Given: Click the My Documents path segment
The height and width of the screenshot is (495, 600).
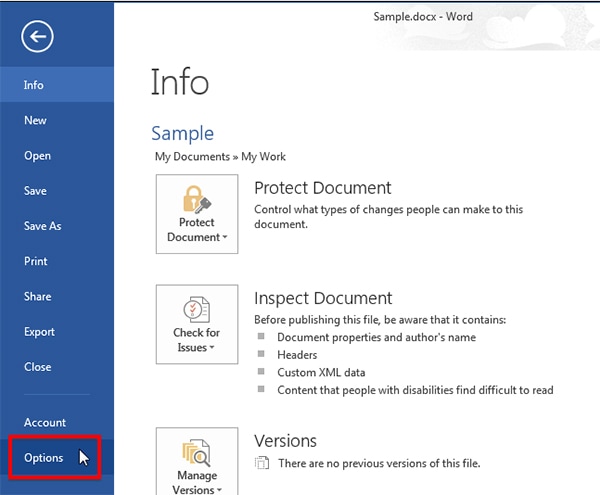Looking at the screenshot, I should (x=192, y=157).
